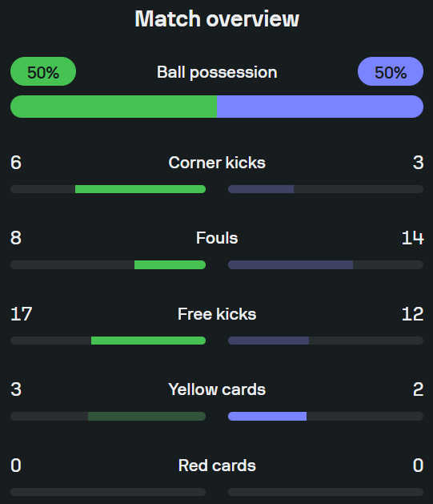Click the purple Yellow cards bar
This screenshot has height=504, width=433.
(x=267, y=416)
